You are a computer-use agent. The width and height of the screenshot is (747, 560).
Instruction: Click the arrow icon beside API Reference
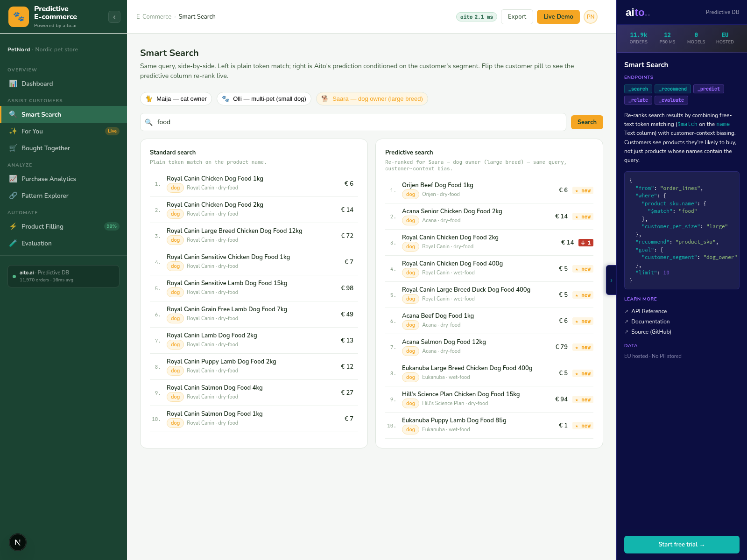(x=627, y=311)
